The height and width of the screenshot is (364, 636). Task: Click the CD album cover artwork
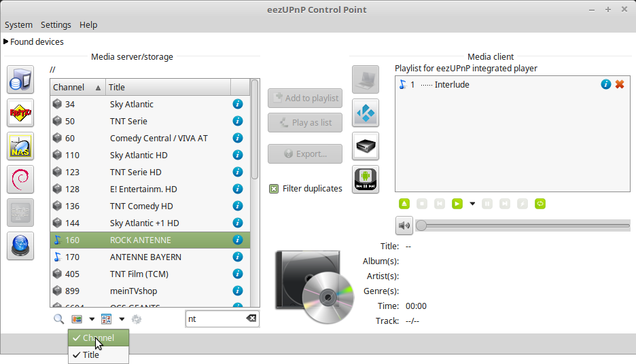tap(314, 286)
